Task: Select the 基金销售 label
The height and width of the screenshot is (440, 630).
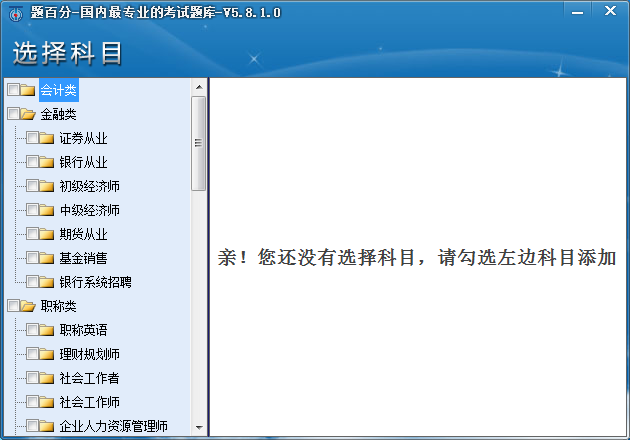Action: [x=84, y=258]
